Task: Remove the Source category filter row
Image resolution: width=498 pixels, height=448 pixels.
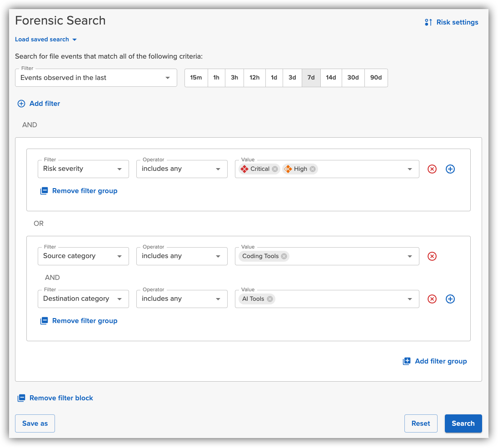Action: (432, 256)
